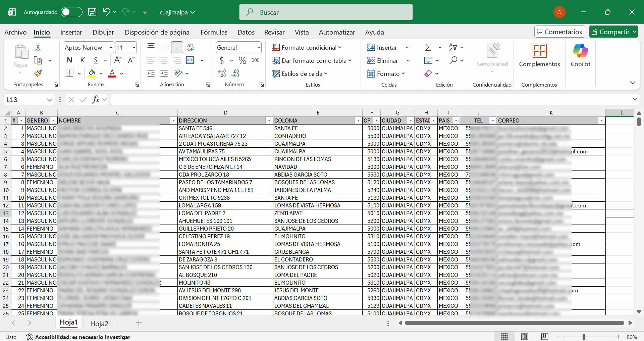Image resolution: width=644 pixels, height=341 pixels.
Task: Click the Percent Style icon
Action: 242,60
